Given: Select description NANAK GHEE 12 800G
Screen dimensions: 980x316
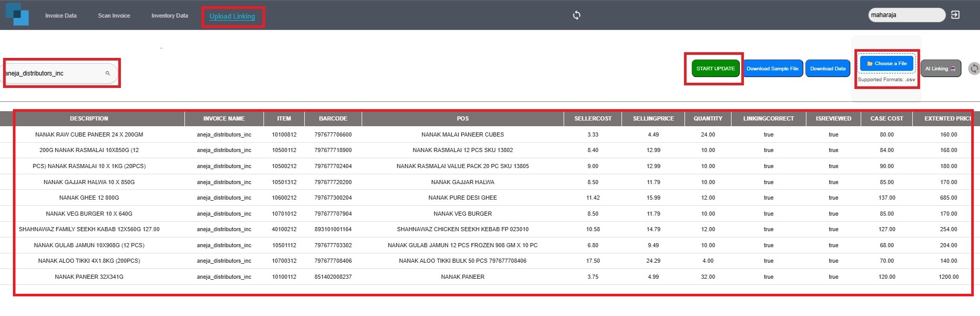Looking at the screenshot, I should click(89, 198).
